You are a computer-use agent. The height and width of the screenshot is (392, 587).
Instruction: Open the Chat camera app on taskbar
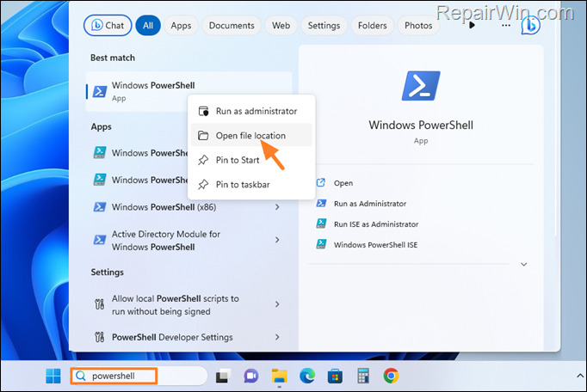pyautogui.click(x=251, y=376)
